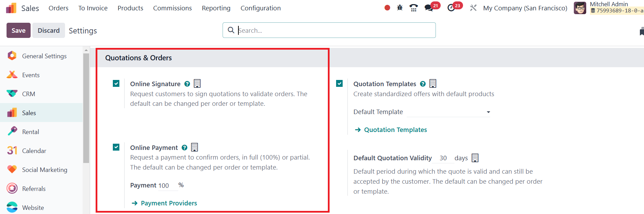This screenshot has width=644, height=214.
Task: Click the help icon beside Quotation Templates
Action: 423,84
